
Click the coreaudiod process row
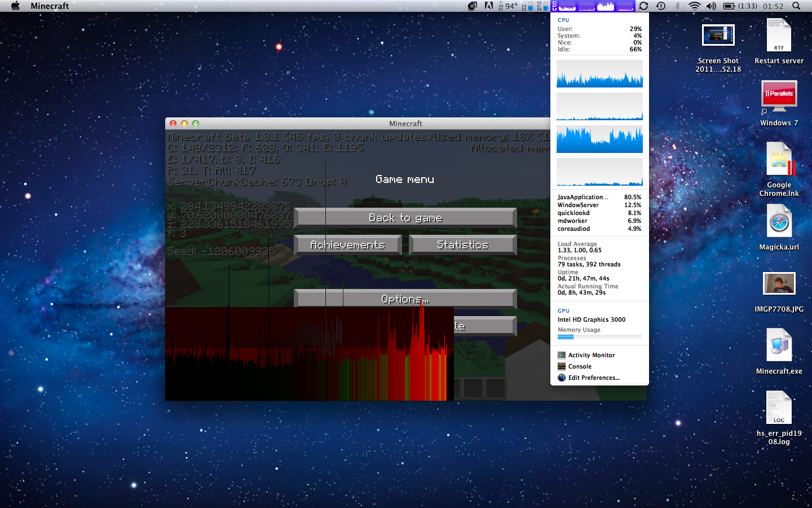click(599, 229)
